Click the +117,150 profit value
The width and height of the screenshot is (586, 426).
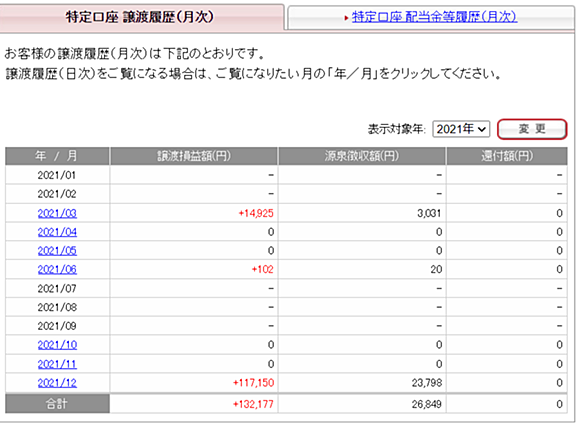(253, 383)
